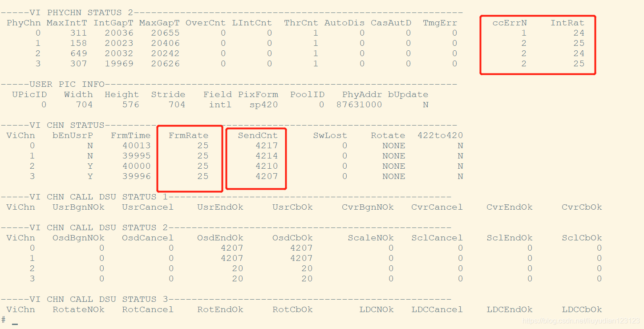Viewport: 644px width, 329px height.
Task: Click the OsdCancel column header
Action: coord(148,238)
